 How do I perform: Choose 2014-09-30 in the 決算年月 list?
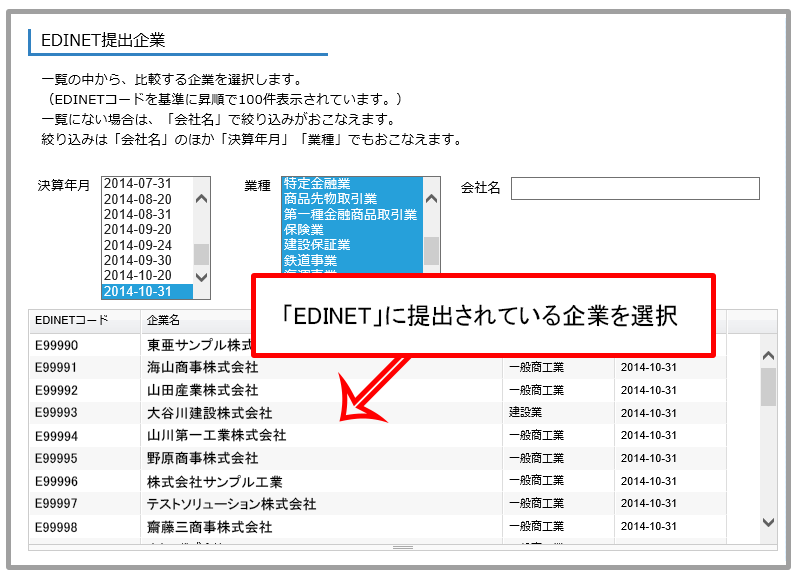(138, 261)
